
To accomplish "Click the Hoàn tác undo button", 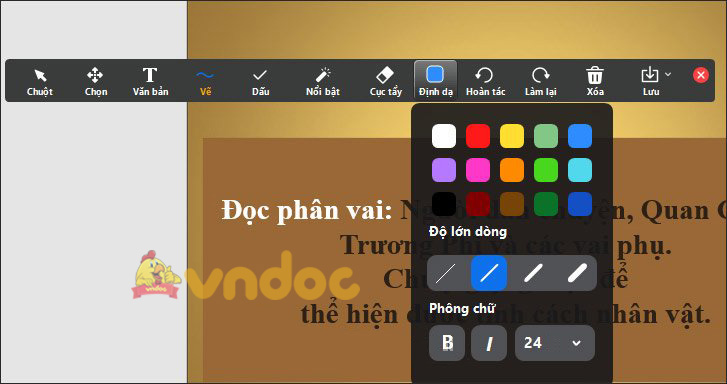I will (485, 81).
